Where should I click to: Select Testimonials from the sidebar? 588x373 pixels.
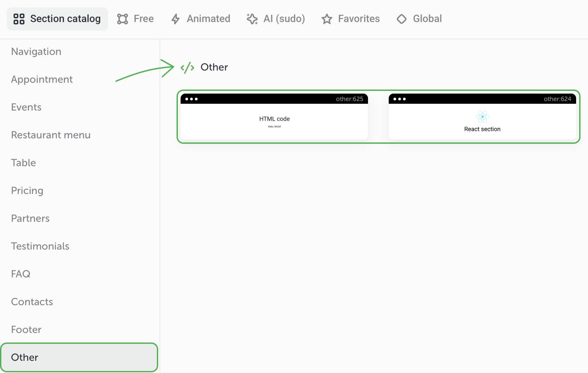click(40, 246)
